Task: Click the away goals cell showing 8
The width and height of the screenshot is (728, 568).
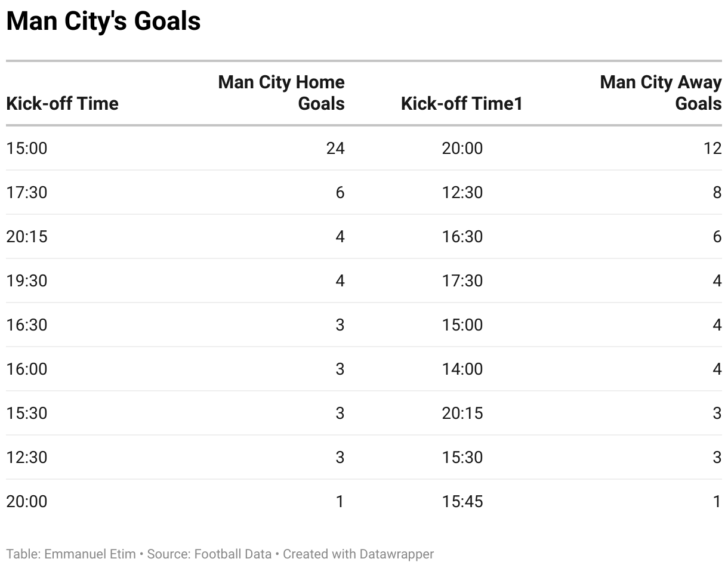Action: coord(717,192)
